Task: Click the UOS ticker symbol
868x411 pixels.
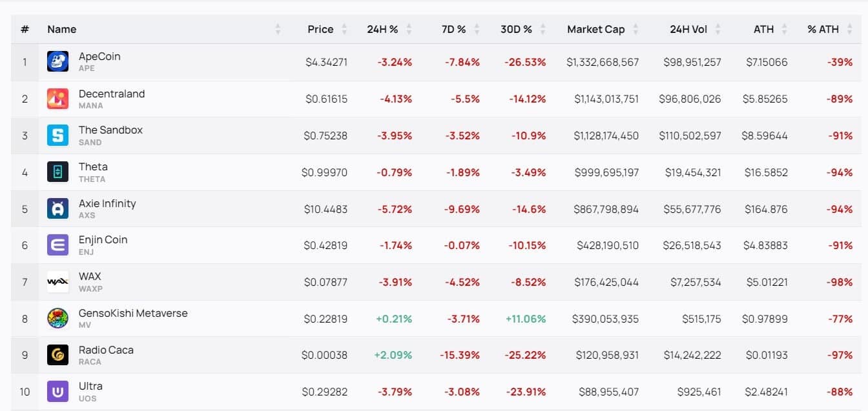Action: (87, 398)
